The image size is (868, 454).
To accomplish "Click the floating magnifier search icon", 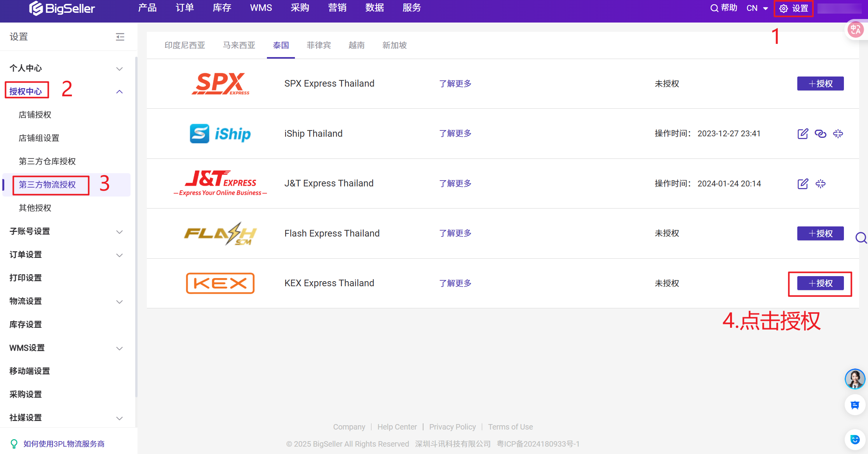I will tap(861, 237).
